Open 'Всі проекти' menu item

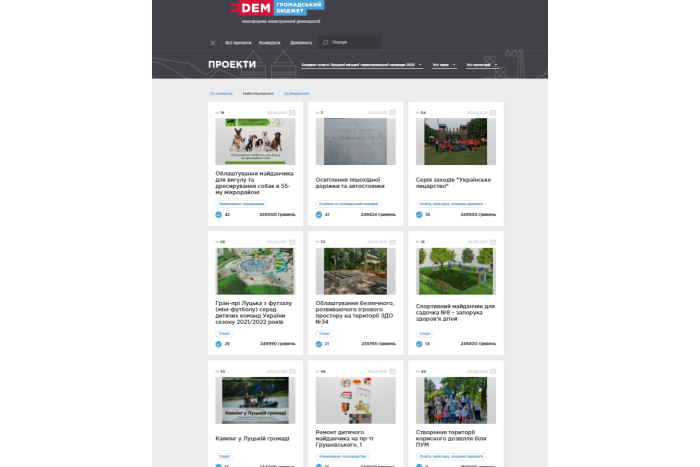[237, 43]
